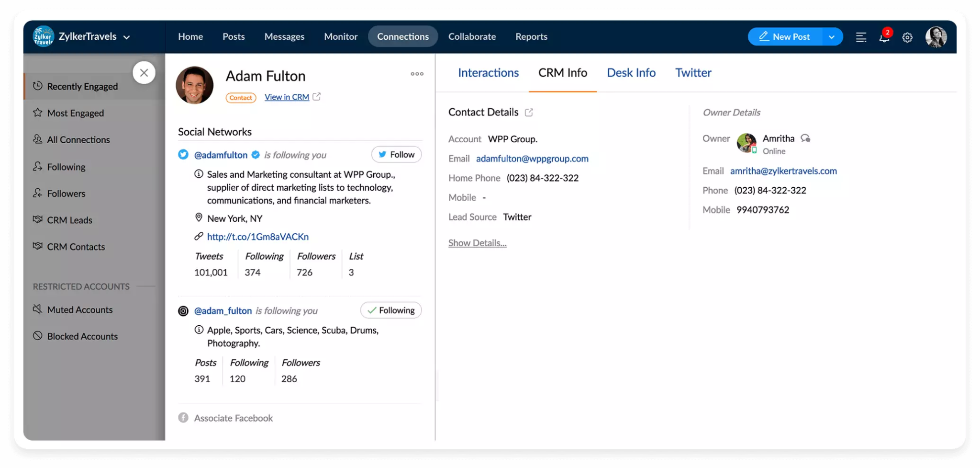The width and height of the screenshot is (980, 468).
Task: Click the three-dots more options icon
Action: [417, 74]
